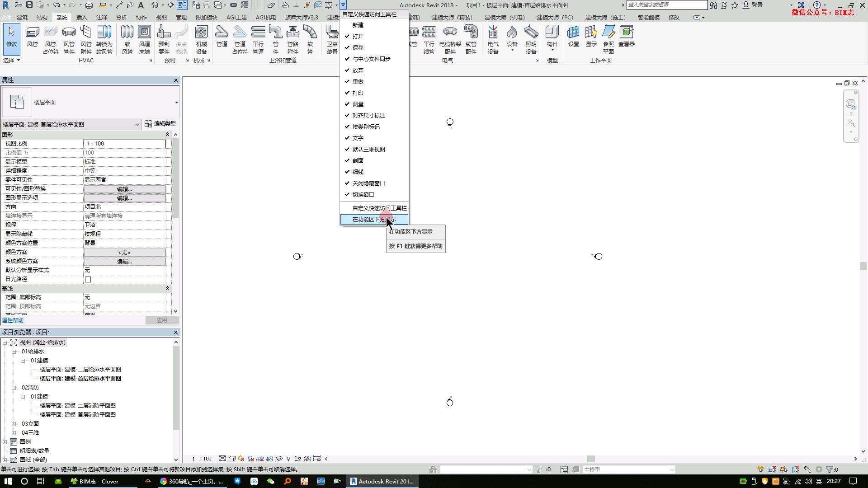Toggle the 日光路径 checkbox
Image resolution: width=868 pixels, height=488 pixels.
88,280
